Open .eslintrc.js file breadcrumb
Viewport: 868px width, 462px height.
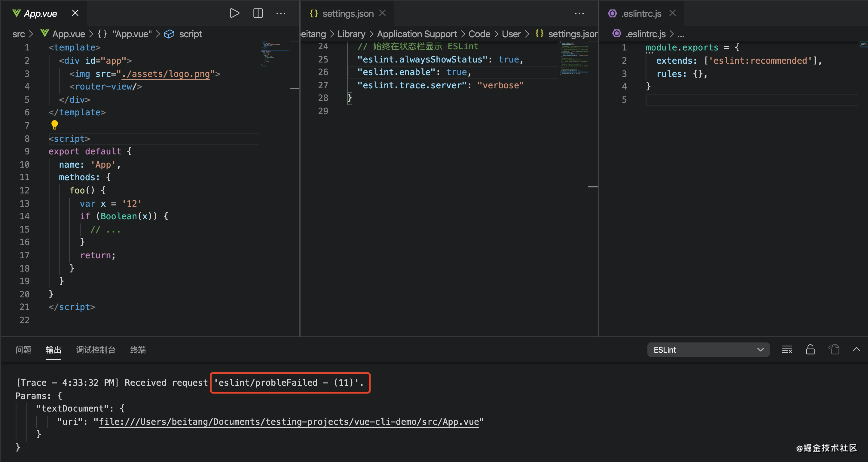tap(645, 34)
